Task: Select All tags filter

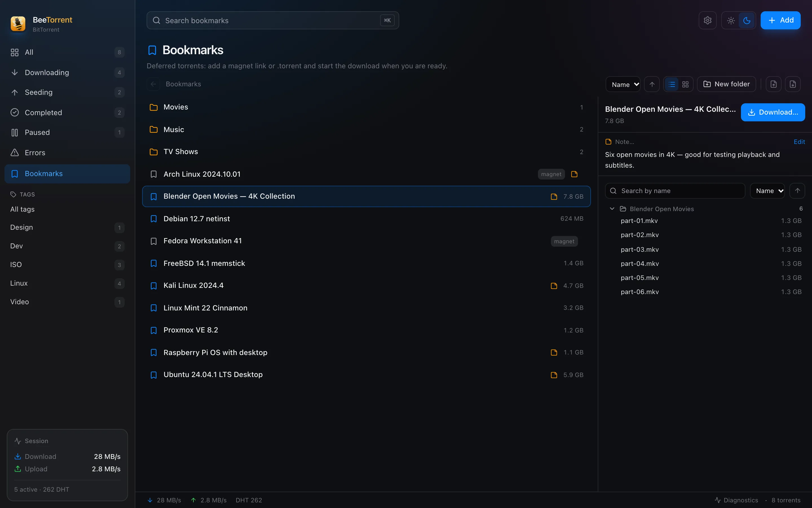Action: [67, 209]
